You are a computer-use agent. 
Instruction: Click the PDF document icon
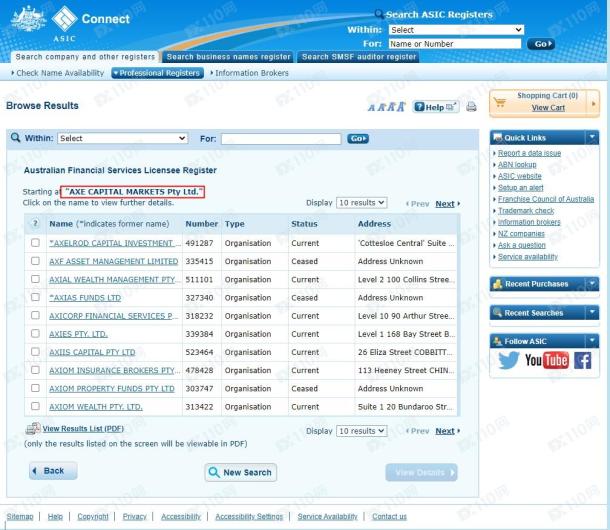coord(33,428)
